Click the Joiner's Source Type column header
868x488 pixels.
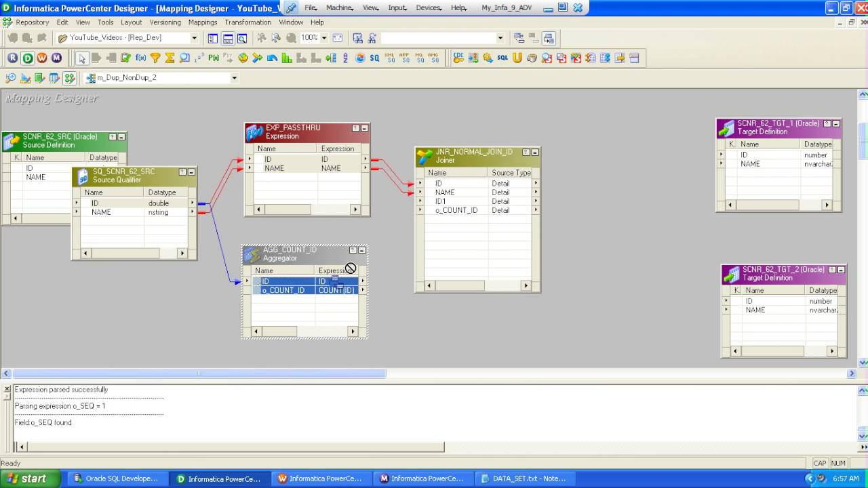pos(511,173)
